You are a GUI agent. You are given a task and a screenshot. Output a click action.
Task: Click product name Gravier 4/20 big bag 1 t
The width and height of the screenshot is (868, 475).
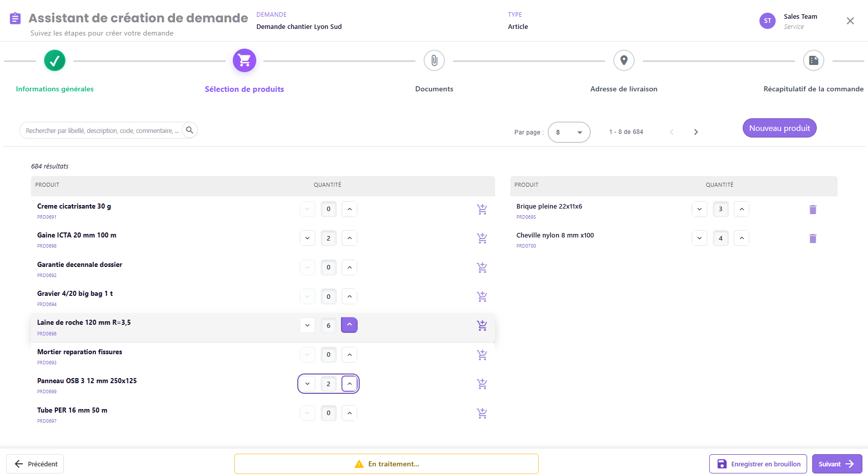(75, 293)
